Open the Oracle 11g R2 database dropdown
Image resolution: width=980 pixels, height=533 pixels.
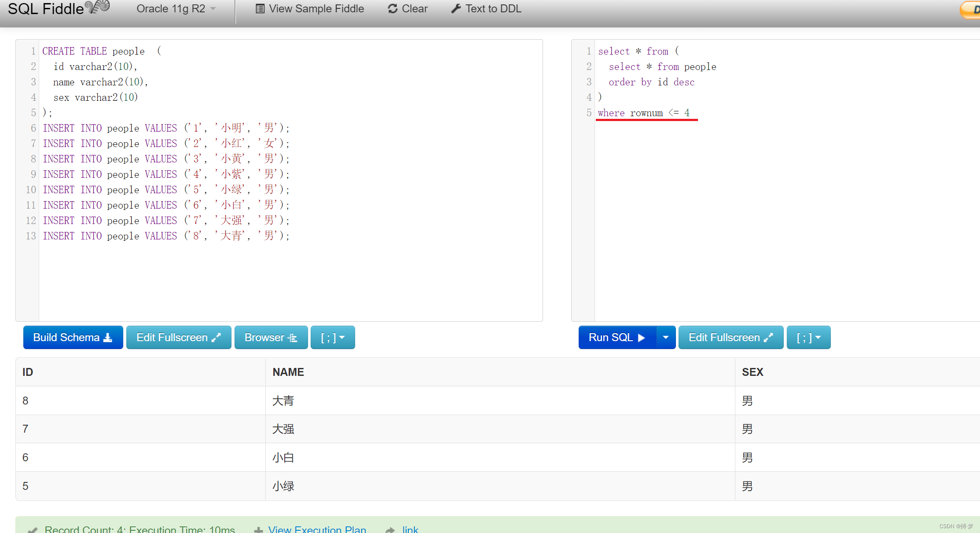coord(176,9)
